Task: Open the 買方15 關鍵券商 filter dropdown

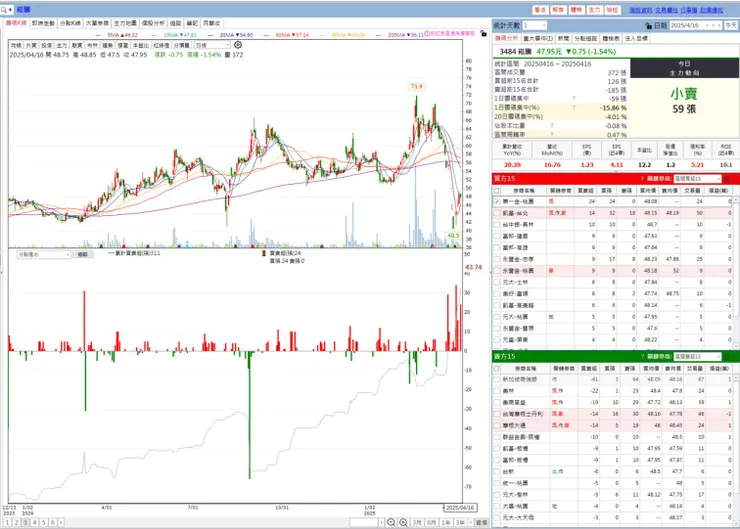Action: point(697,179)
